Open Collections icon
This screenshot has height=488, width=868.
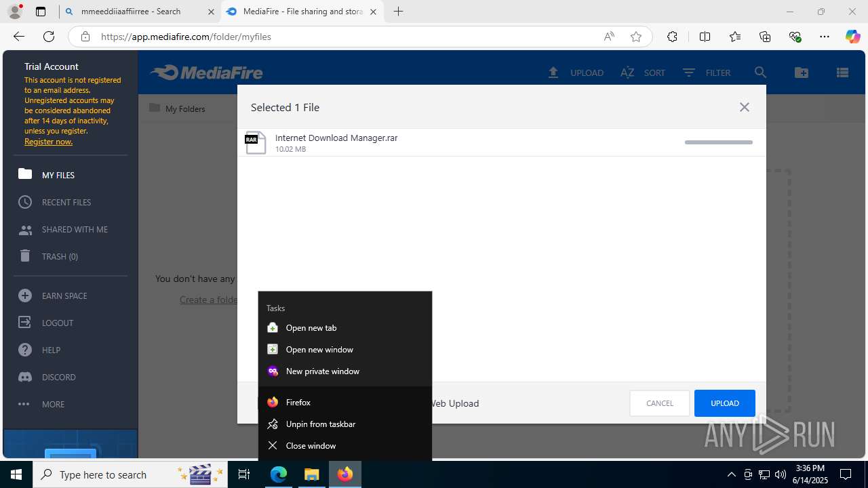pos(765,37)
